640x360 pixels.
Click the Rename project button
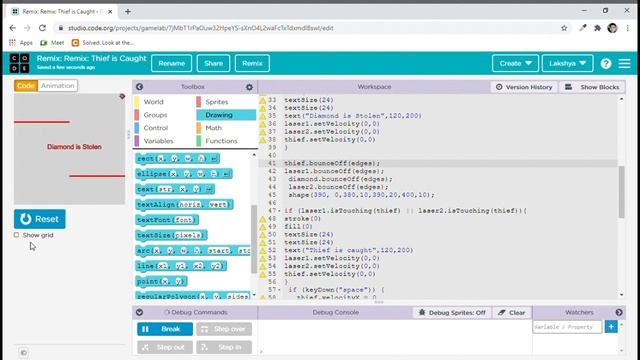click(171, 63)
